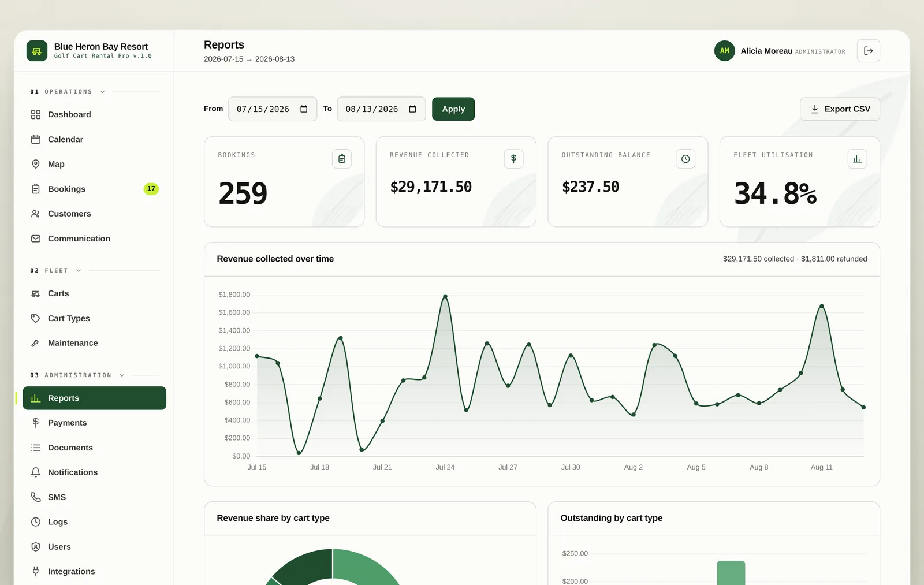Collapse the Fleet section

tap(79, 270)
